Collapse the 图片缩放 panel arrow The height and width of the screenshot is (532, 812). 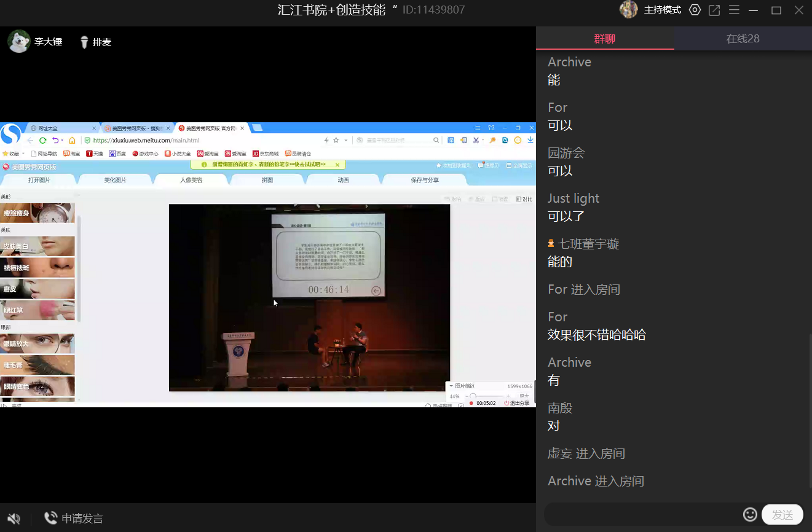(x=451, y=386)
